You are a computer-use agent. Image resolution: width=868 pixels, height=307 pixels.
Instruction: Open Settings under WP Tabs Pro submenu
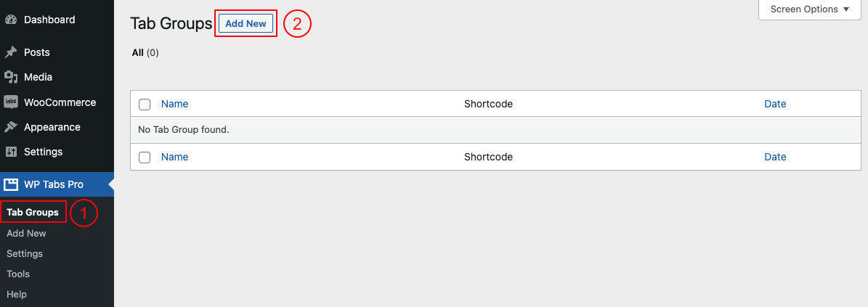(x=25, y=253)
